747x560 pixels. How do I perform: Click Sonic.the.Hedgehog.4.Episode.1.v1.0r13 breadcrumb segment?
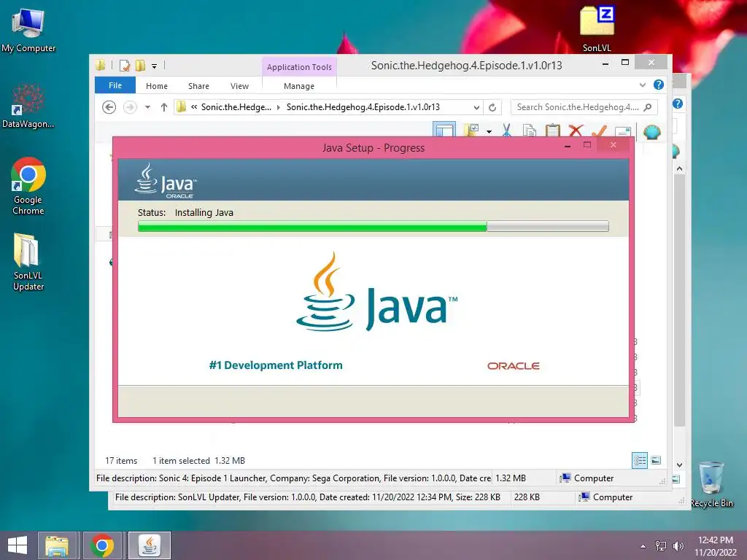363,107
